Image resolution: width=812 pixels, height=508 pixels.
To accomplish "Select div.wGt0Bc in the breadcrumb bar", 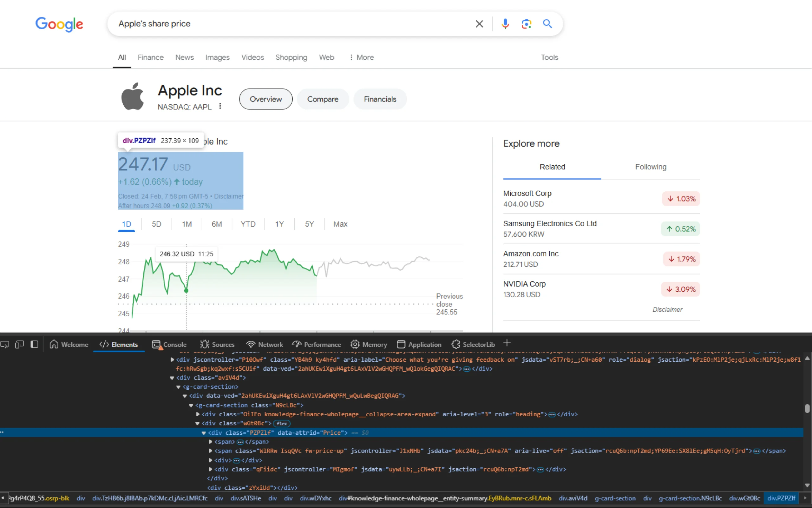I will [744, 498].
